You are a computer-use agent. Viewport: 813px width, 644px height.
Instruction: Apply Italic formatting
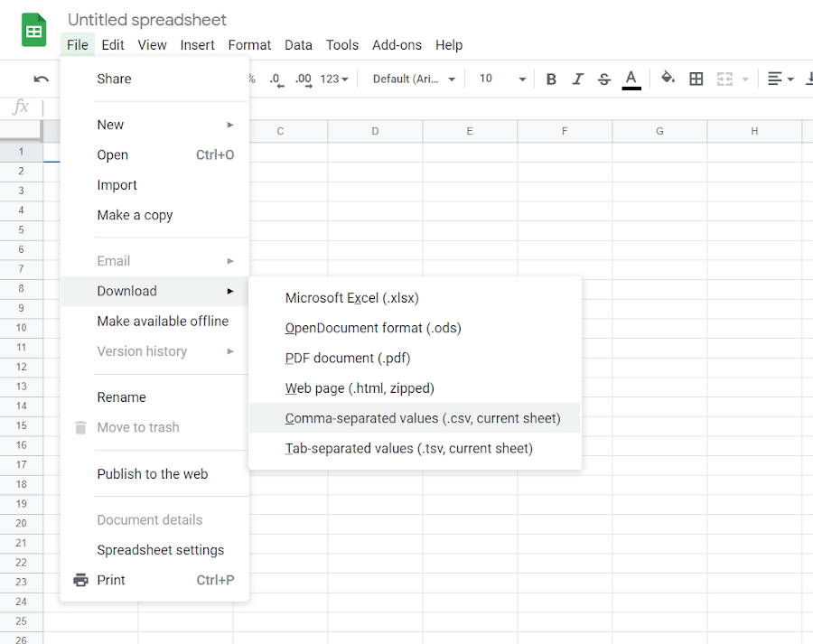click(577, 79)
